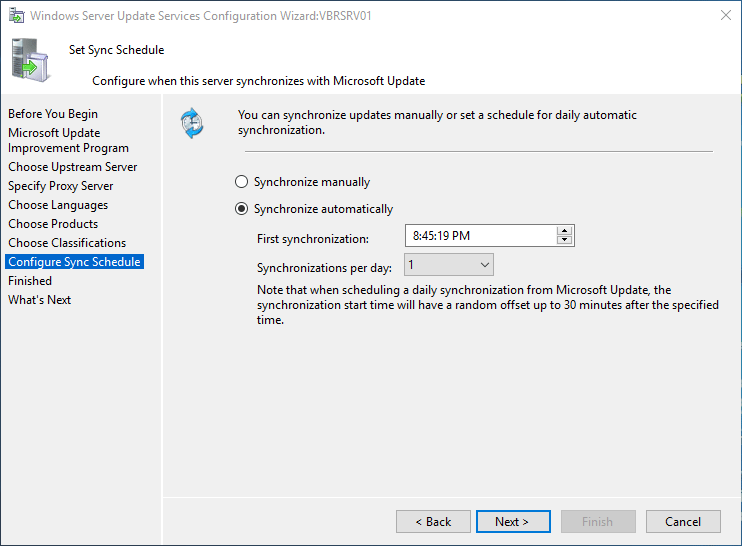Decrease first synchronization time with down arrow
The image size is (742, 546).
coord(565,241)
